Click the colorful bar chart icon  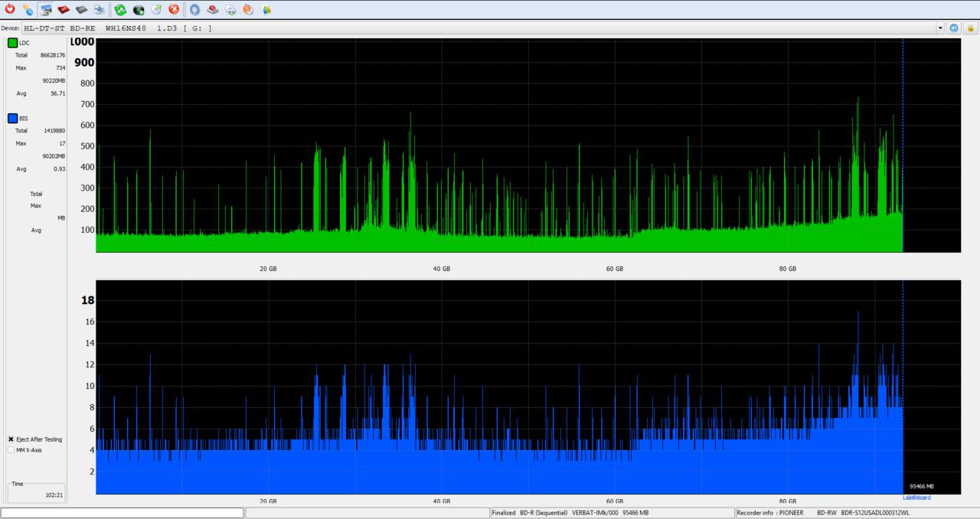click(266, 9)
